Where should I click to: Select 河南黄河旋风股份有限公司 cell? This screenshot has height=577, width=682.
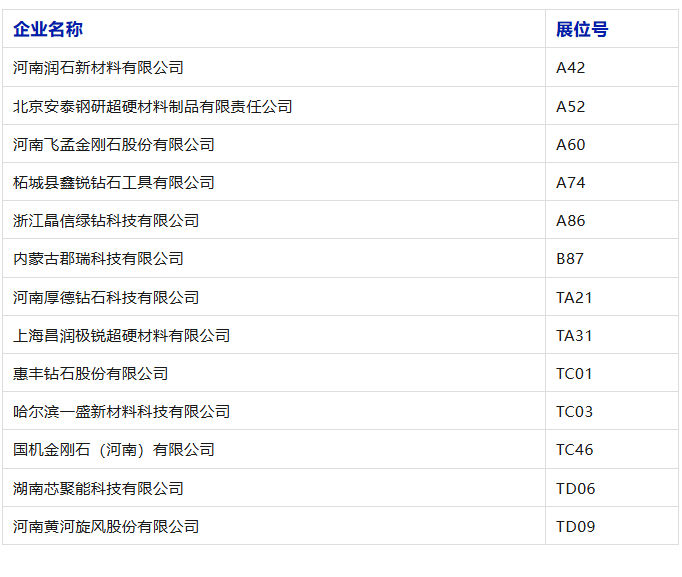106,527
